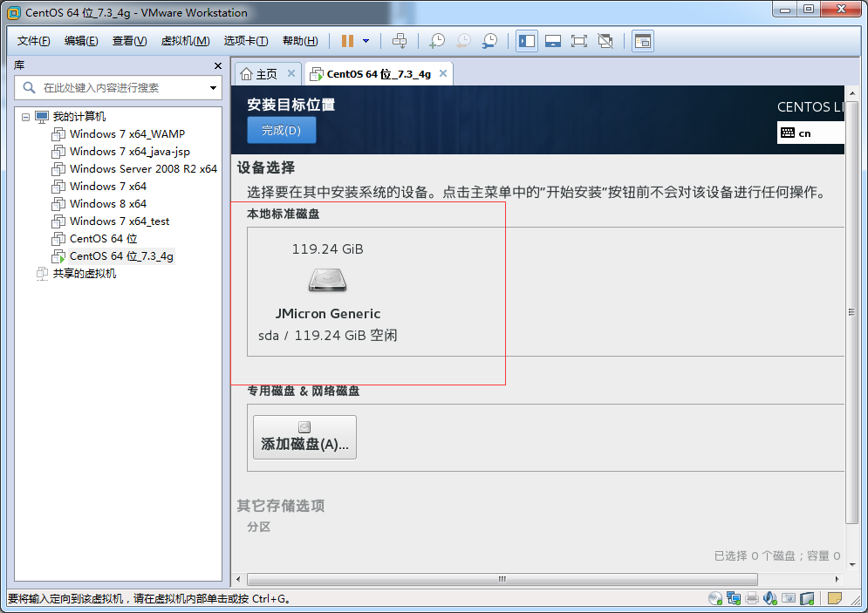Select the CentOS 64 位 virtual machine
This screenshot has height=613, width=868.
(104, 238)
